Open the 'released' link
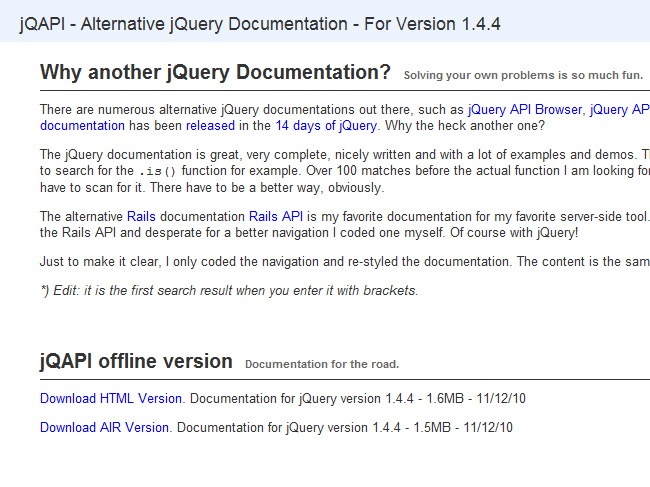Viewport: 650px width, 487px height. pyautogui.click(x=210, y=126)
